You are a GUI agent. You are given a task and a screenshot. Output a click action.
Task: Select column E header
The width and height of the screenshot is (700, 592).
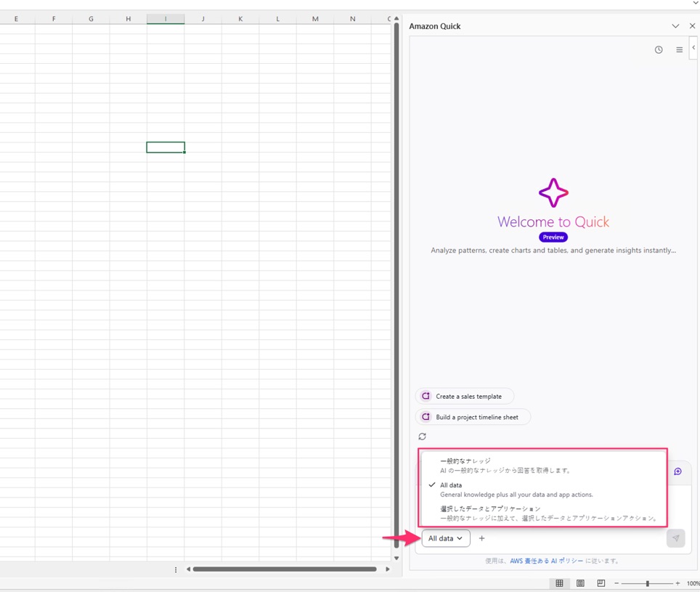pyautogui.click(x=16, y=19)
